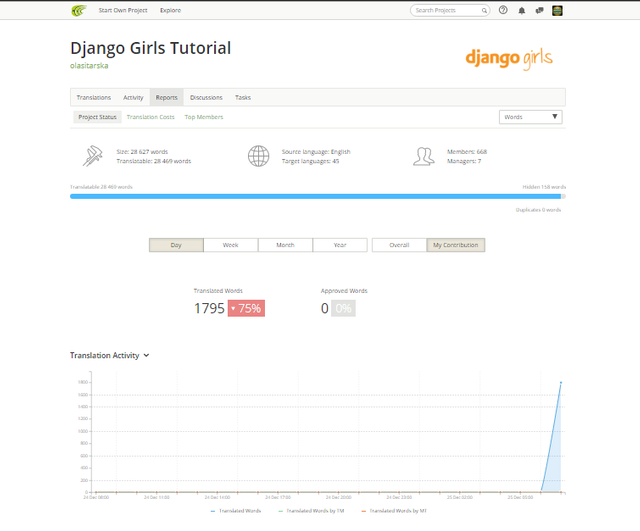
Task: Select the Day period toggle
Action: pyautogui.click(x=176, y=245)
